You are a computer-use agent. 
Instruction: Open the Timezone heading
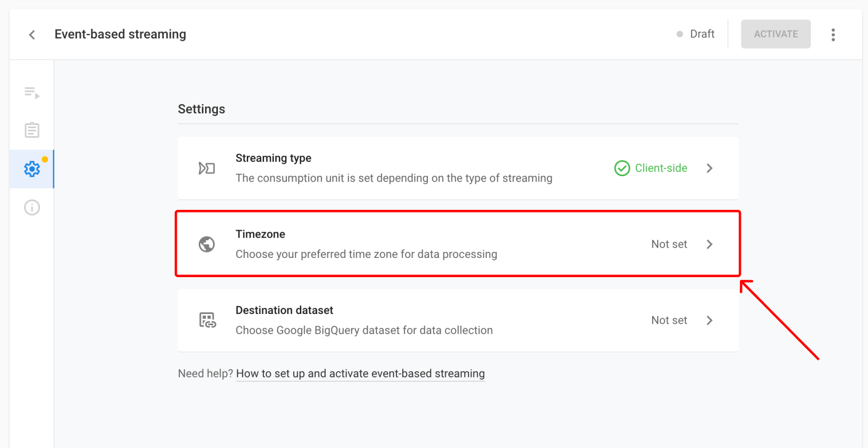pos(260,234)
